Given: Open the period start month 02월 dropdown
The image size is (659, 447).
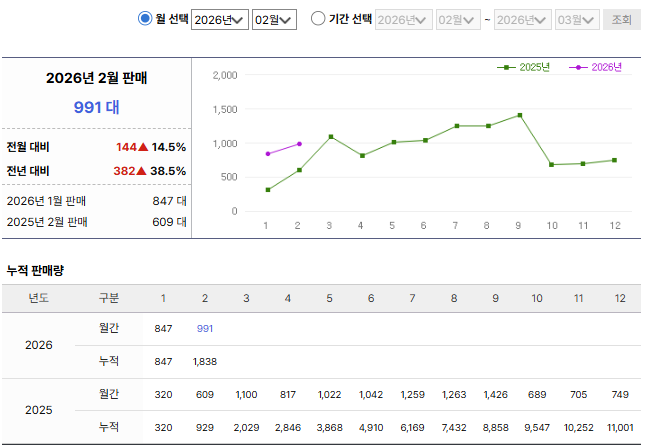Looking at the screenshot, I should 458,20.
